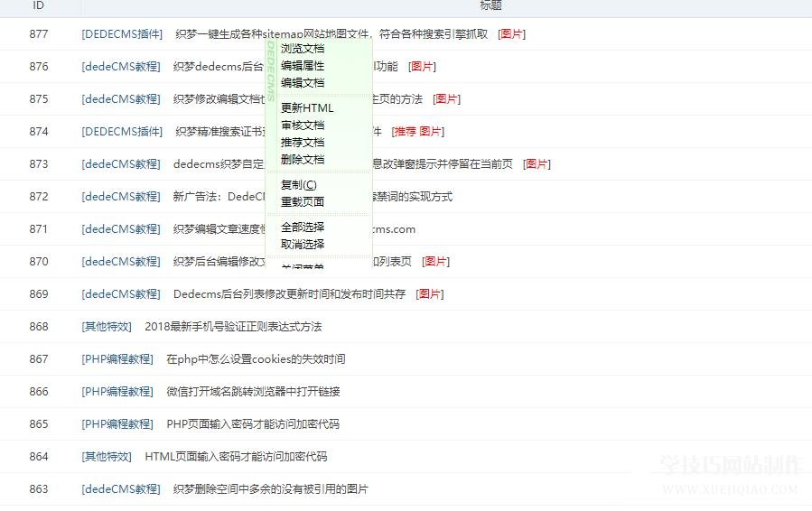Click the [图片] tag on row 877
Screen dimensions: 812x511
pyautogui.click(x=511, y=34)
